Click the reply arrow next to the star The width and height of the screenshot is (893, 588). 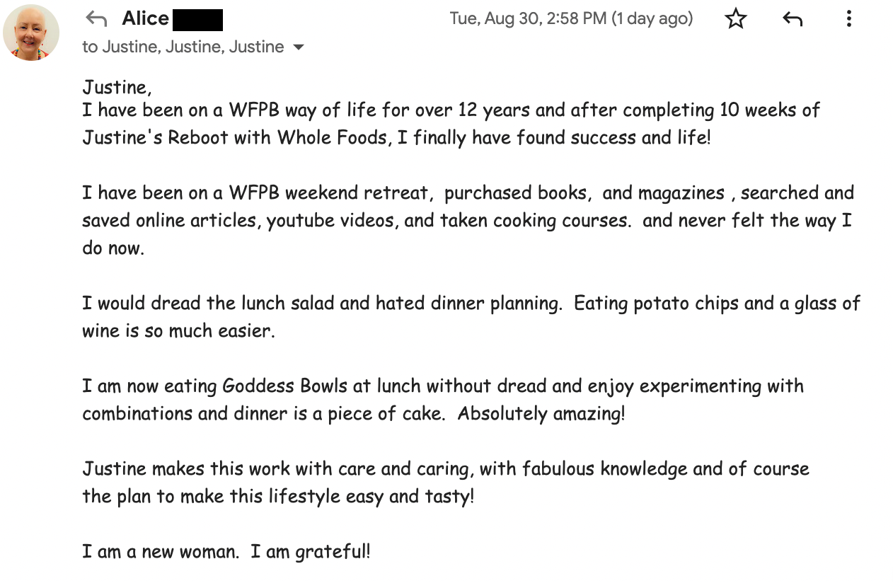click(793, 19)
